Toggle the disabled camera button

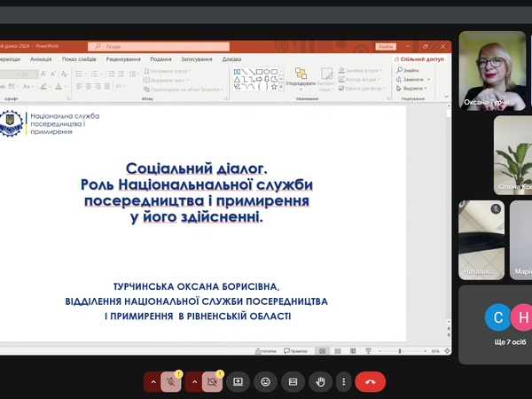click(x=212, y=381)
